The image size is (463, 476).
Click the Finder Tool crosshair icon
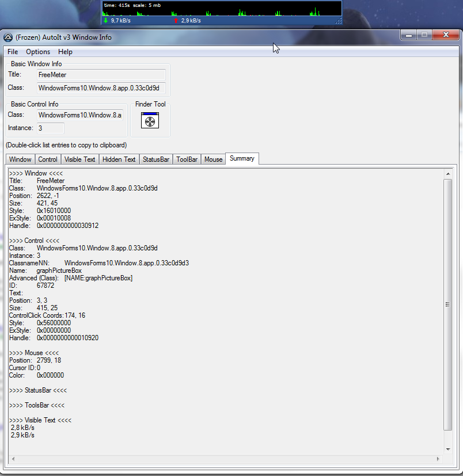tap(150, 120)
